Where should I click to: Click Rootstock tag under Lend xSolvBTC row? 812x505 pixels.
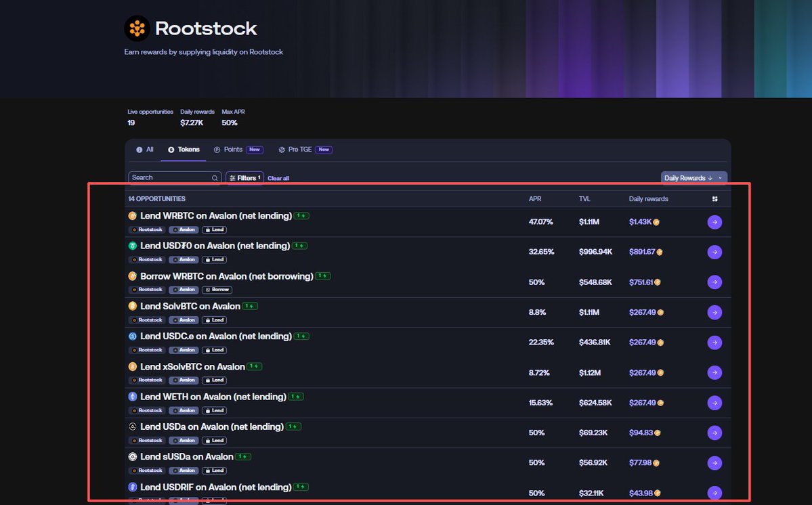(x=146, y=380)
